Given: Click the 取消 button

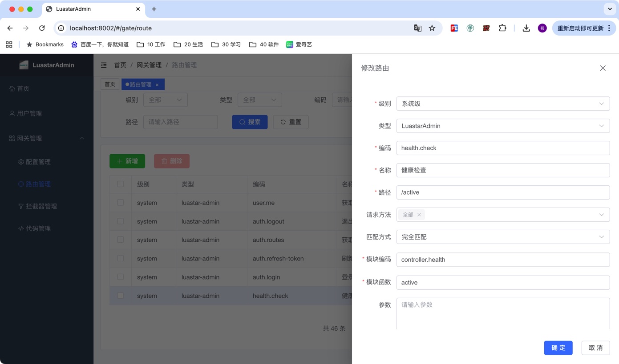Looking at the screenshot, I should [595, 348].
